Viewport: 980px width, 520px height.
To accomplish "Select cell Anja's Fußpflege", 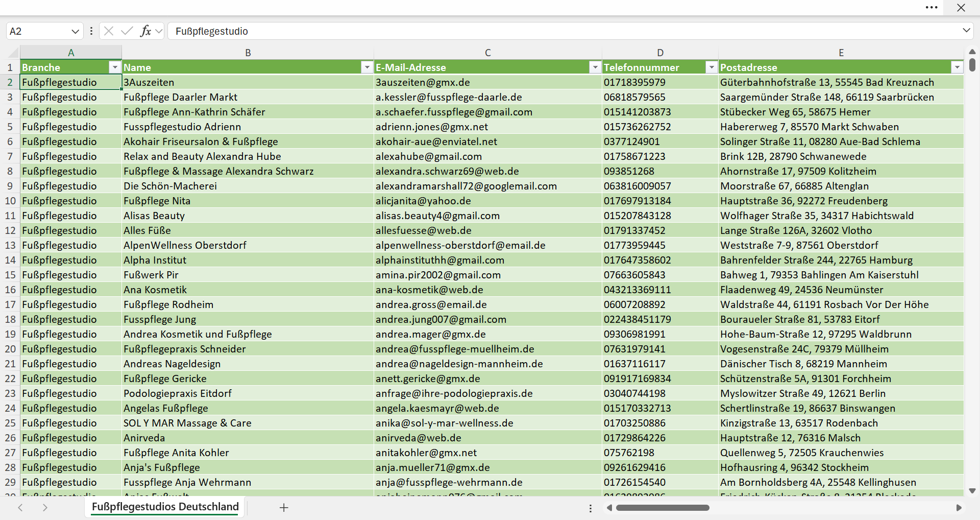I will coord(248,467).
